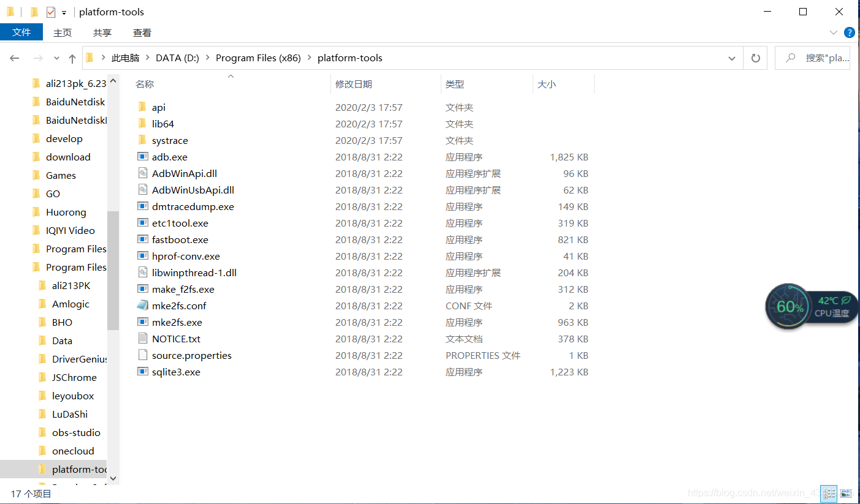This screenshot has height=504, width=860.
Task: Select the dmtracedump.exe file icon
Action: click(x=142, y=206)
